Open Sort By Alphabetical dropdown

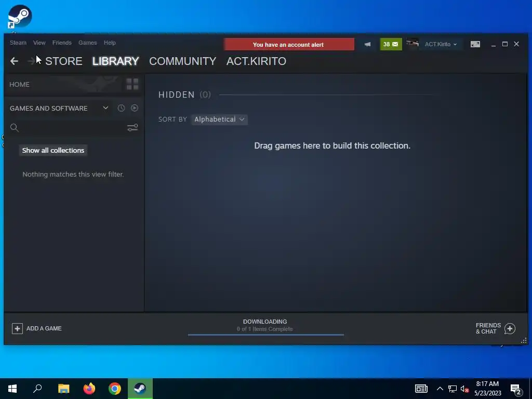219,119
